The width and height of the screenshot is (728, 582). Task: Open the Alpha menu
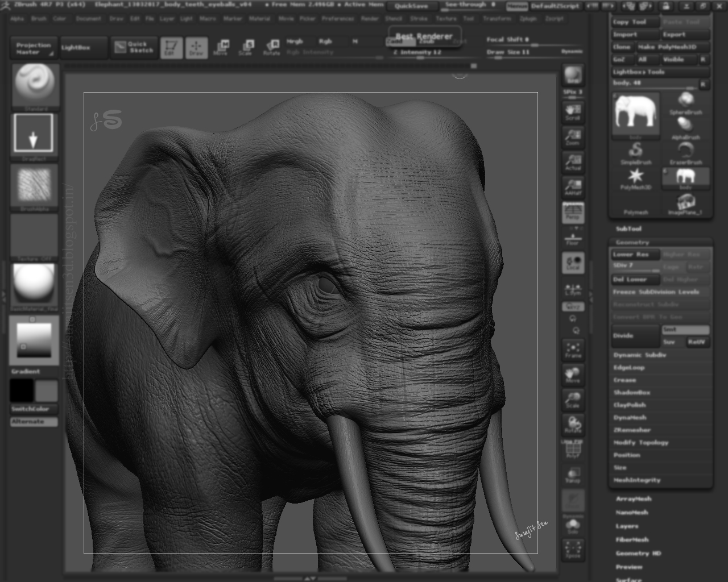coord(18,19)
